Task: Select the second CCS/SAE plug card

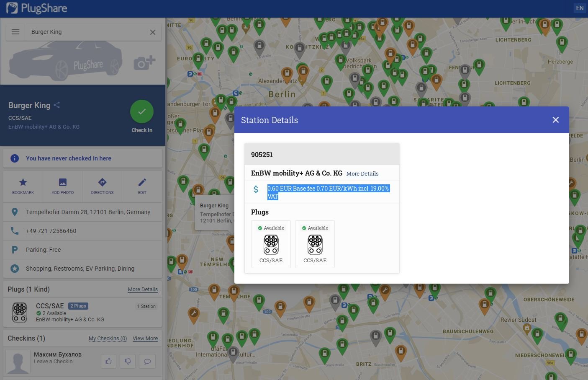Action: (315, 244)
